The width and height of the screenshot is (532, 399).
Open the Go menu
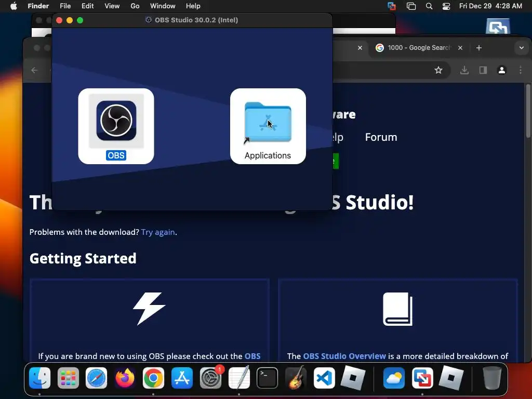[x=135, y=6]
